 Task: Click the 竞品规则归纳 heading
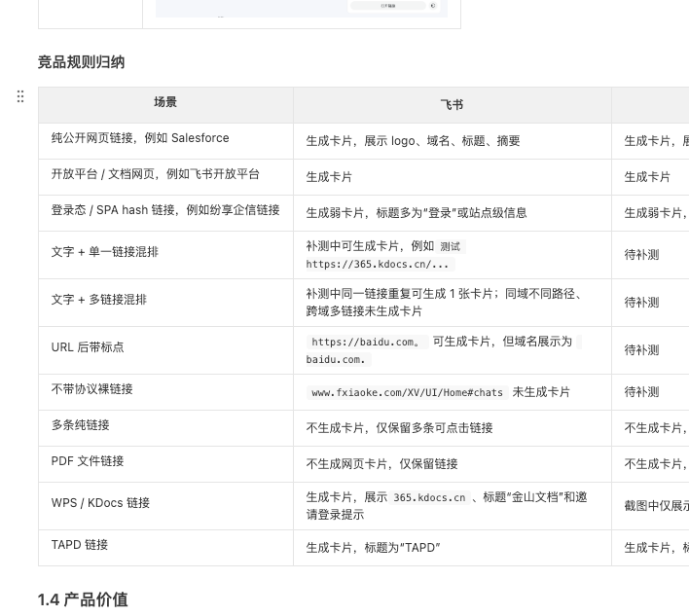tap(82, 62)
